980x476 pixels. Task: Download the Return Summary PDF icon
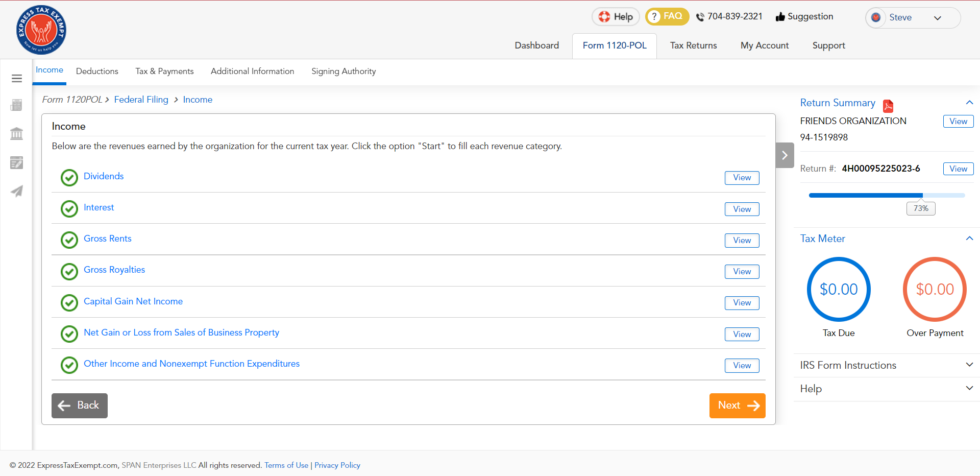coord(888,105)
